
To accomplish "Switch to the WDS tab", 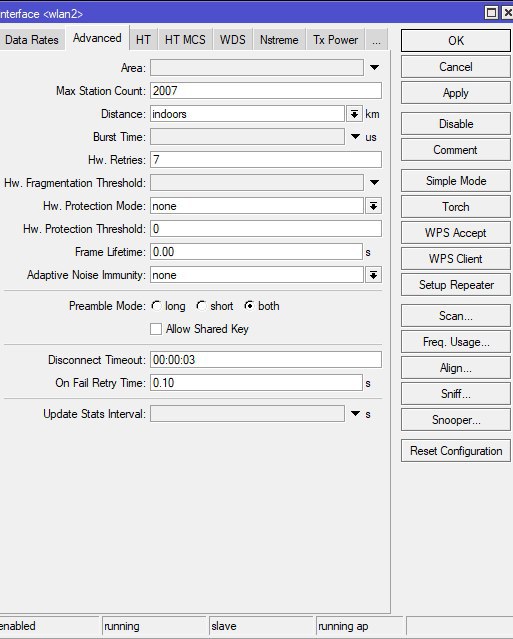I will click(x=233, y=40).
